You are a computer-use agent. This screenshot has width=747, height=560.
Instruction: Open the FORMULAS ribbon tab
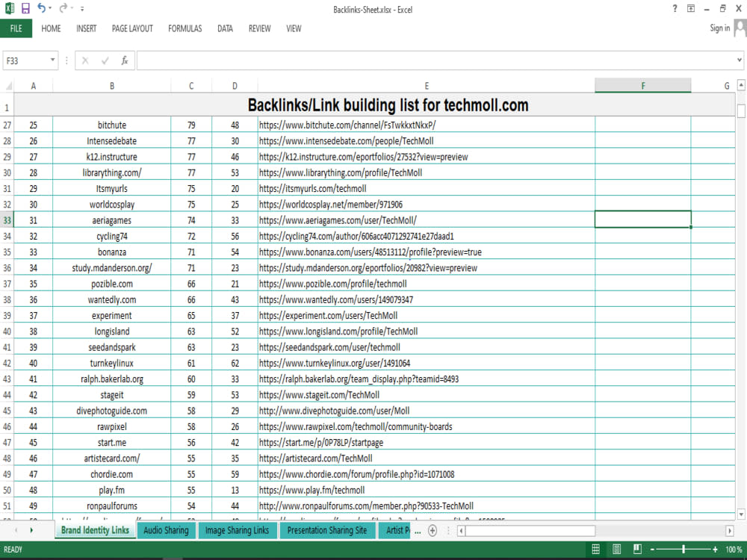(x=185, y=28)
